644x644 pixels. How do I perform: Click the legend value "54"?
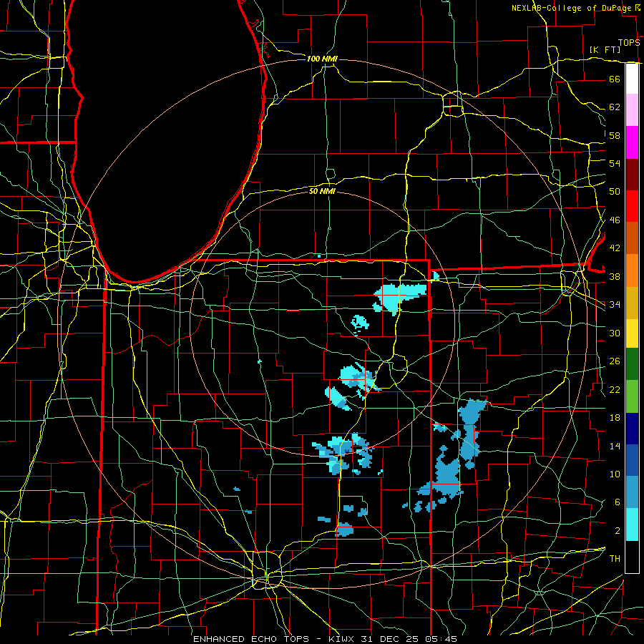click(x=615, y=163)
